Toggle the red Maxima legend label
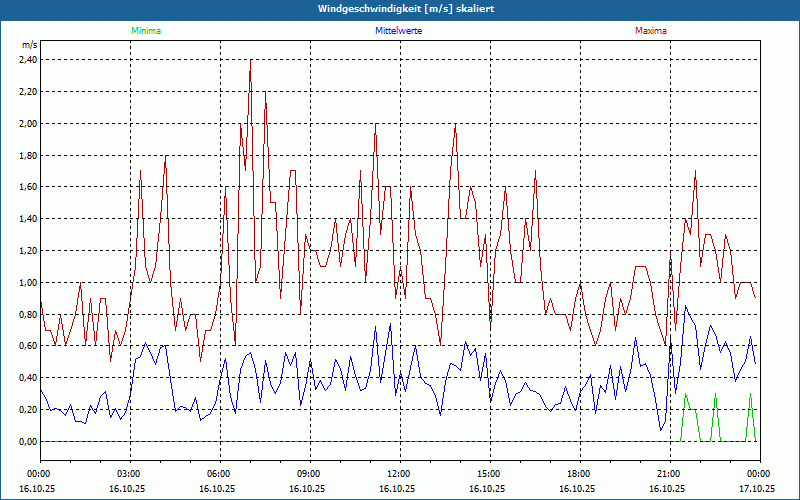The width and height of the screenshot is (800, 500). [x=651, y=31]
